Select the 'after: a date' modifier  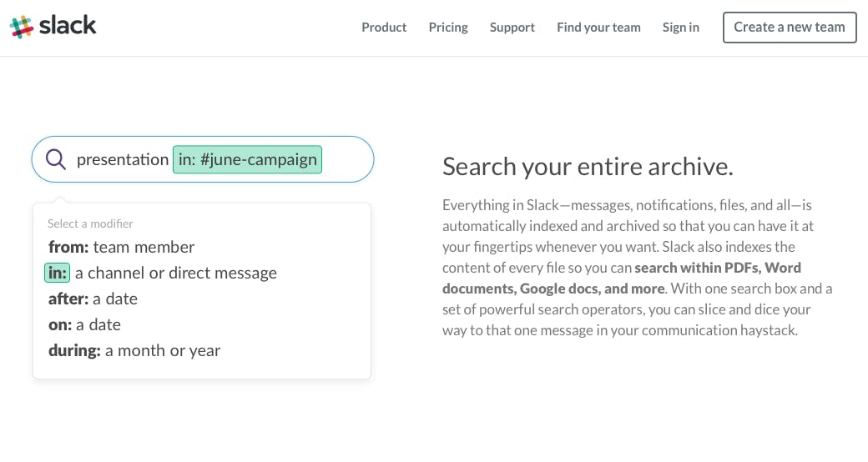pyautogui.click(x=93, y=299)
